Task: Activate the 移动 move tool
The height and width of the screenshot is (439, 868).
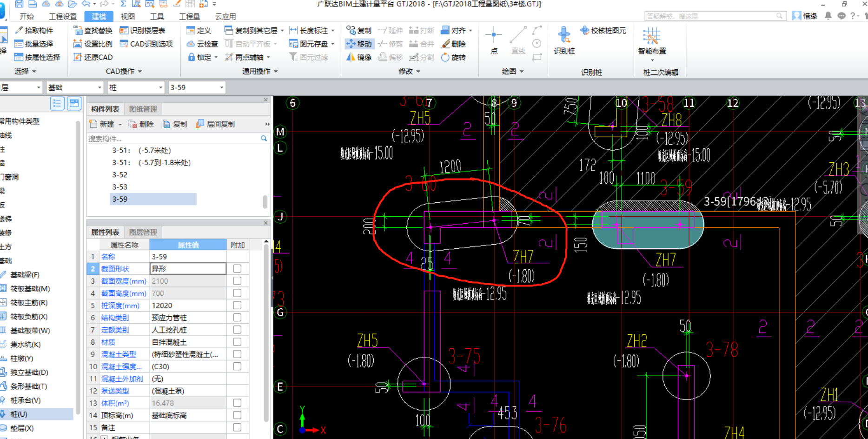Action: pos(359,44)
